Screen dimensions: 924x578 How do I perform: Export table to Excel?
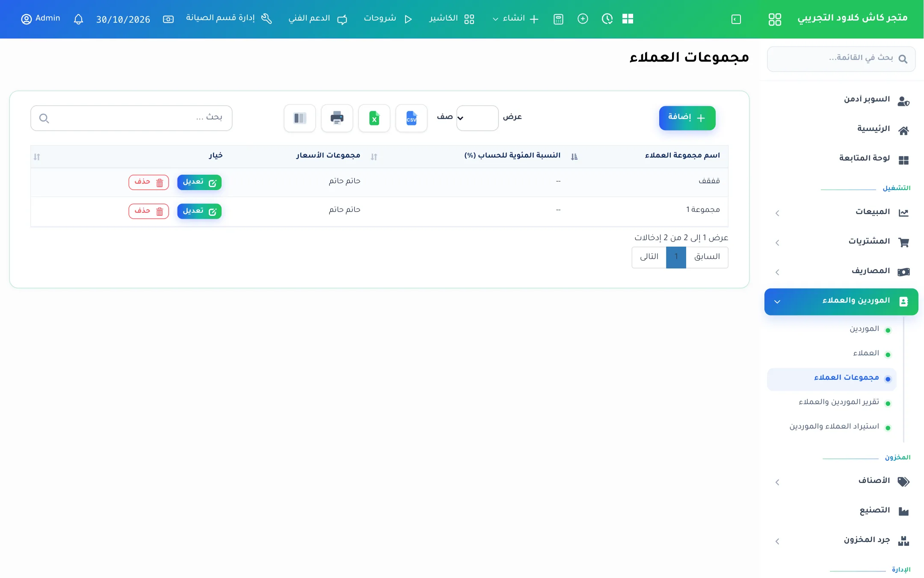(x=374, y=118)
